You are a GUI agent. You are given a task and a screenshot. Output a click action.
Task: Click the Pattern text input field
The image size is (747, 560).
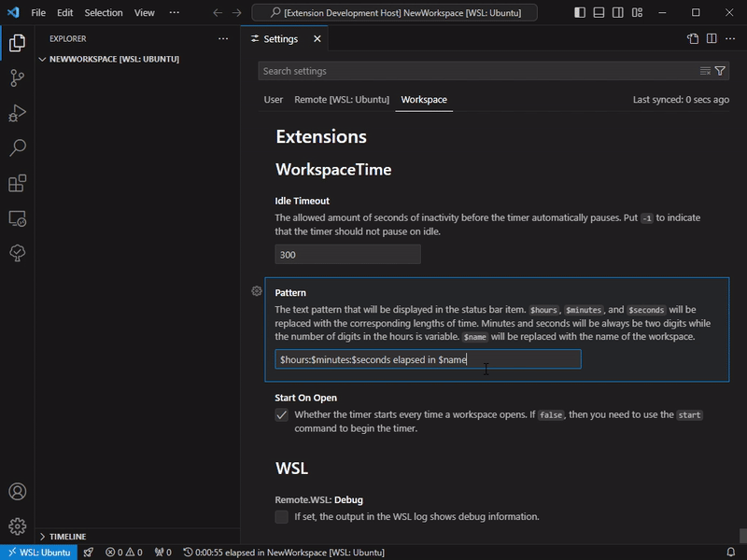tap(428, 359)
